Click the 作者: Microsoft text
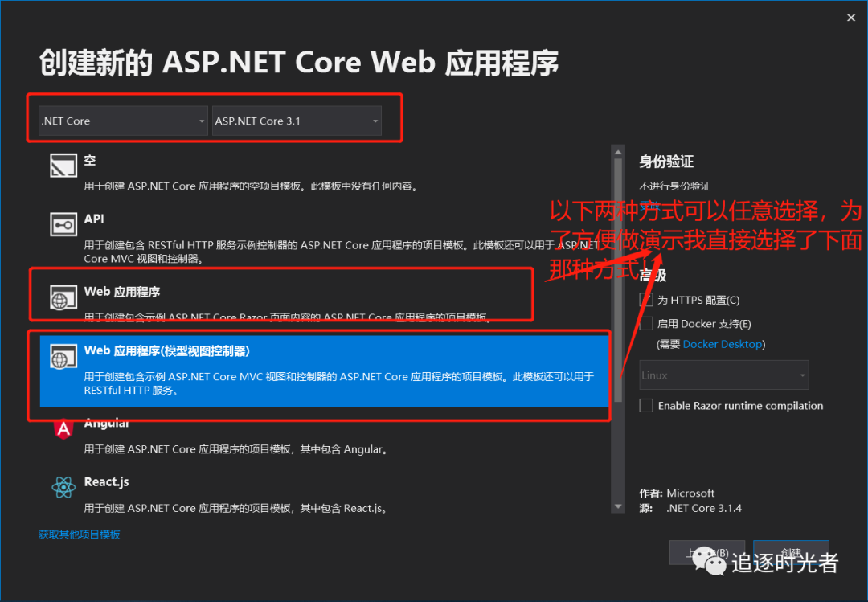Image resolution: width=868 pixels, height=602 pixels. pyautogui.click(x=677, y=493)
